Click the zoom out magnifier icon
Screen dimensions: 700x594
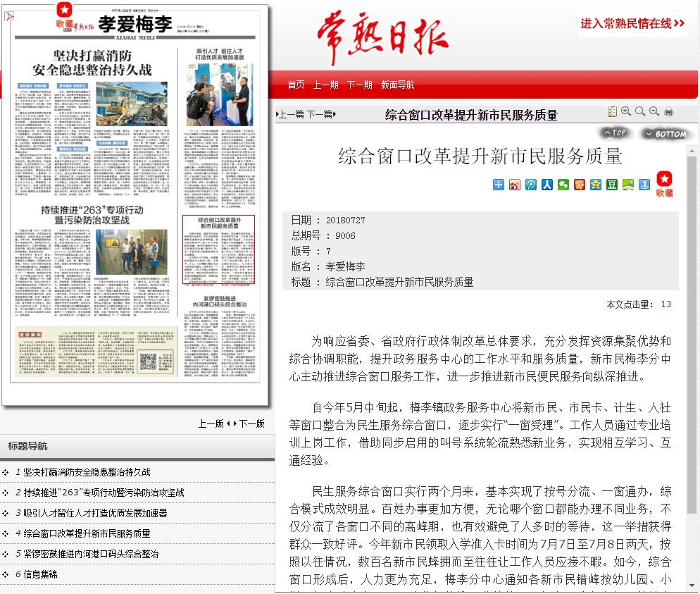[x=654, y=111]
